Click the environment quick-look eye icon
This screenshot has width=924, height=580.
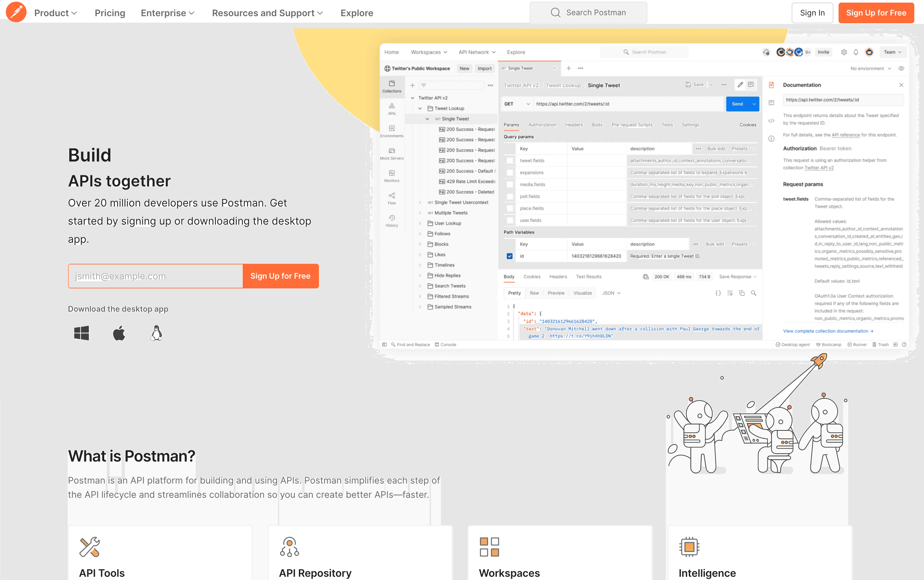tap(901, 68)
